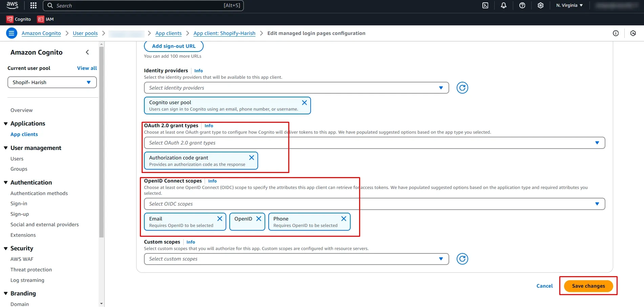The width and height of the screenshot is (644, 307).
Task: Open the Cognito favorite shortcut
Action: point(19,19)
